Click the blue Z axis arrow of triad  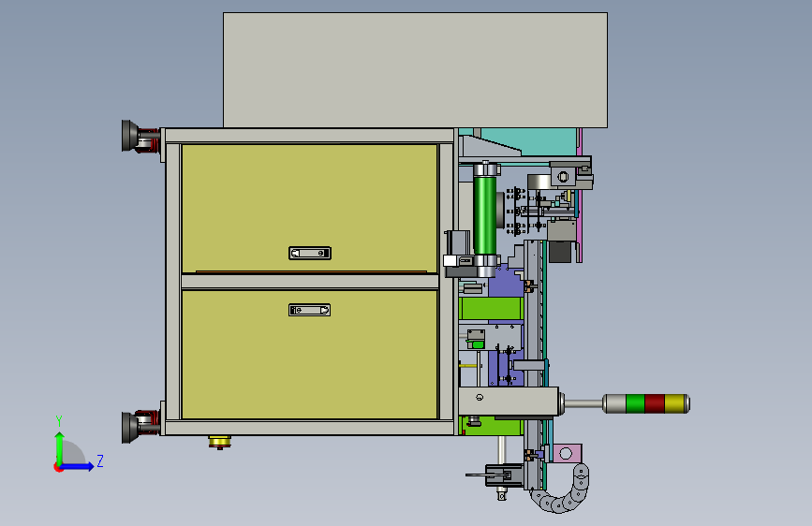click(x=79, y=466)
